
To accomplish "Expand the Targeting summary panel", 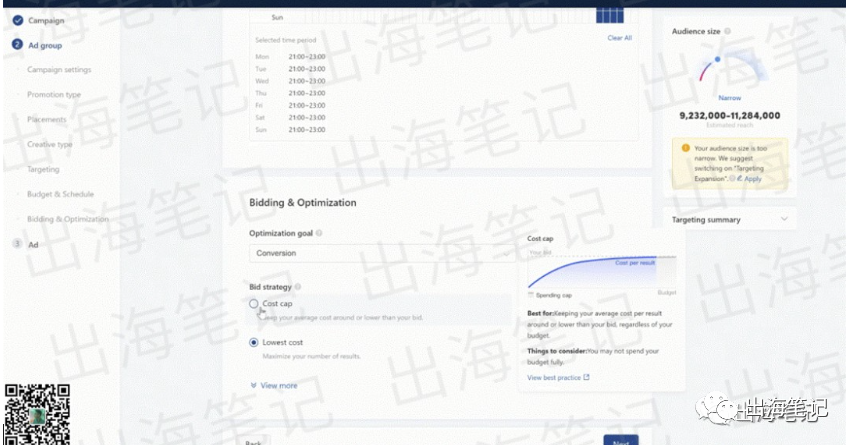I will tap(783, 219).
